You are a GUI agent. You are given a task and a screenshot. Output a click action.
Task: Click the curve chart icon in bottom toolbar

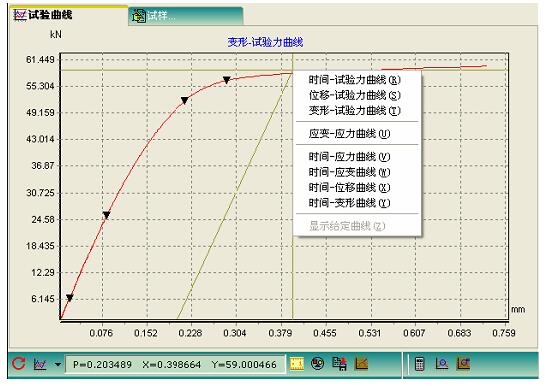point(40,364)
